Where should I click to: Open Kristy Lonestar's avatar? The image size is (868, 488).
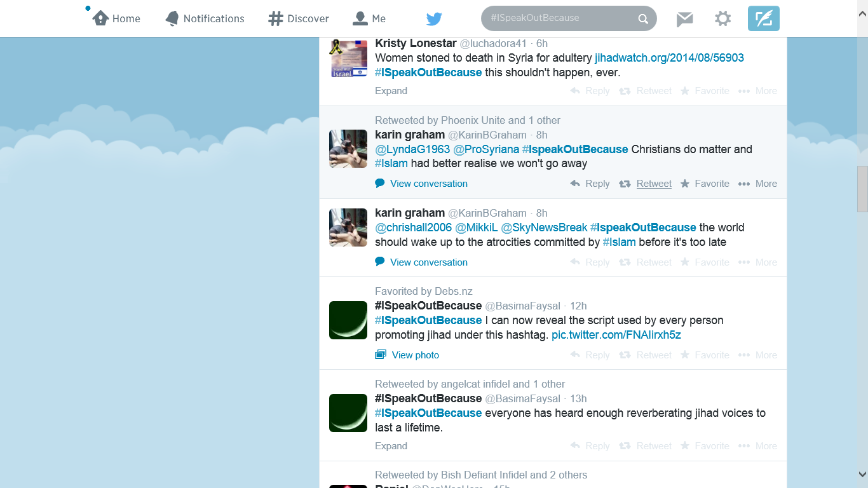click(x=348, y=58)
